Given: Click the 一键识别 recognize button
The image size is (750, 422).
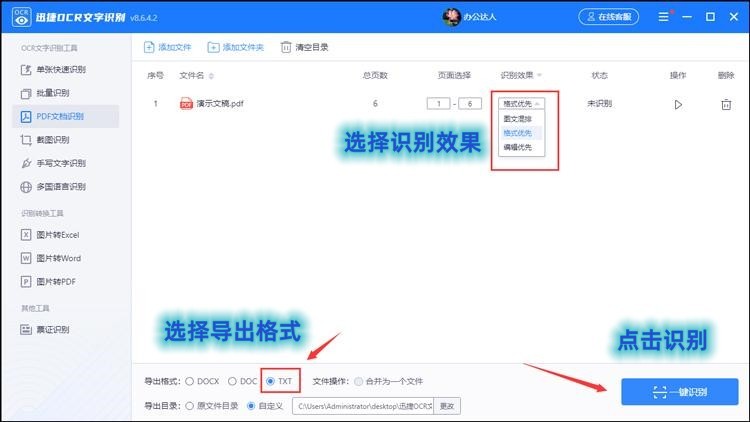Looking at the screenshot, I should (x=680, y=392).
